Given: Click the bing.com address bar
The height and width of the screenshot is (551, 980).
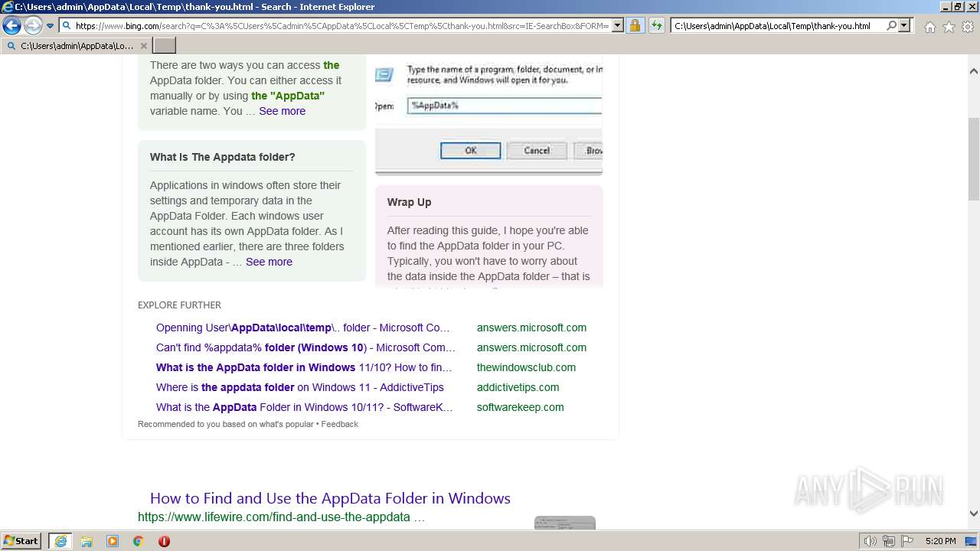Looking at the screenshot, I should coord(333,25).
